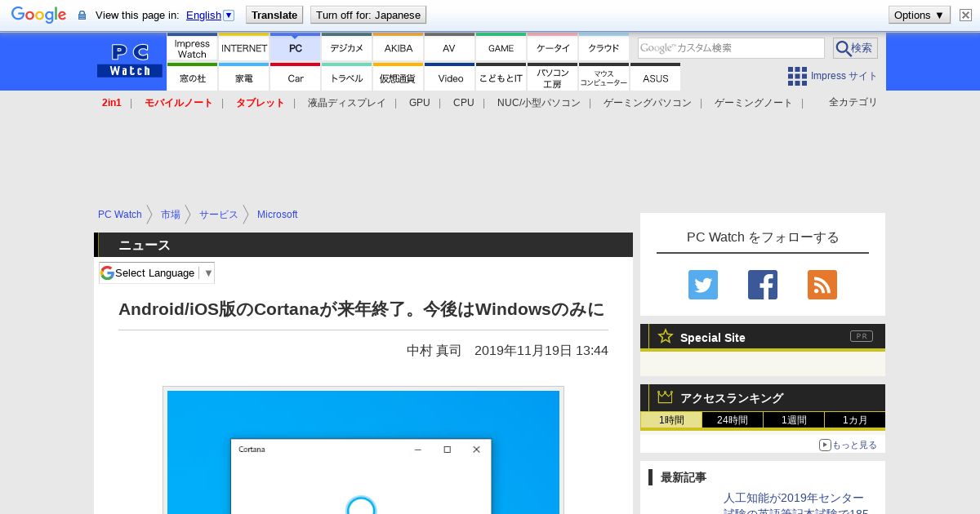Open the ゲーミングノート category link
This screenshot has height=514, width=980.
click(753, 103)
